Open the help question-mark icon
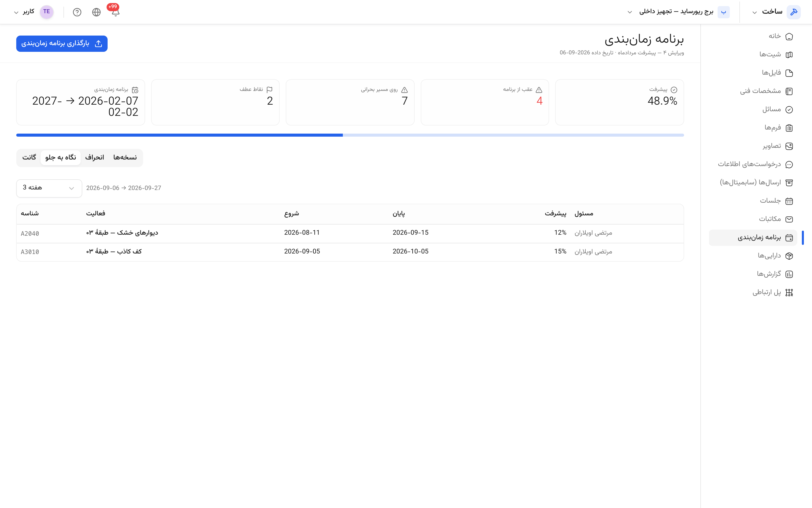The width and height of the screenshot is (812, 508). (77, 12)
